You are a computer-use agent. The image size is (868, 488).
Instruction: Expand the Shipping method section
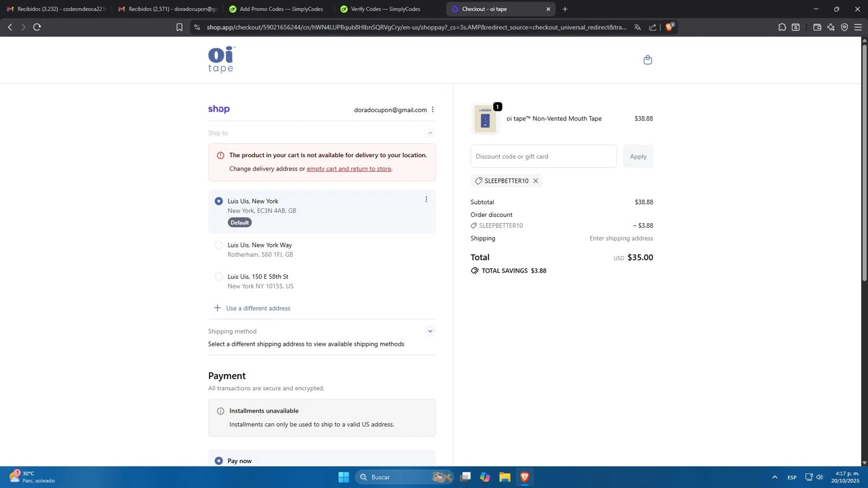[430, 331]
